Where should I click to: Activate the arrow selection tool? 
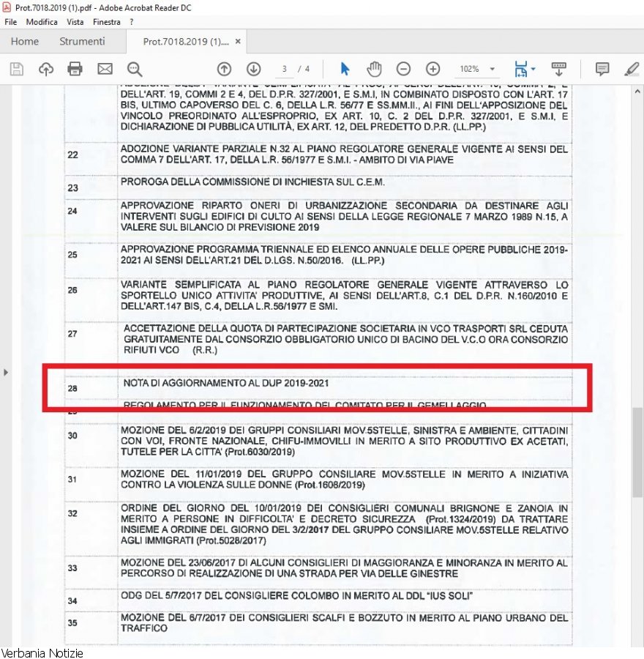click(x=345, y=69)
